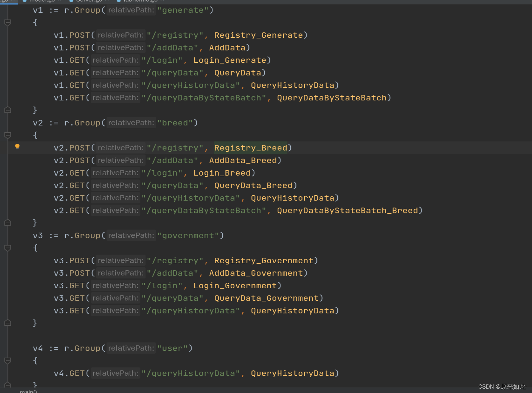Screen dimensions: 532x393
Task: Collapse the v3 government block fold marker
Action: [x=8, y=248]
